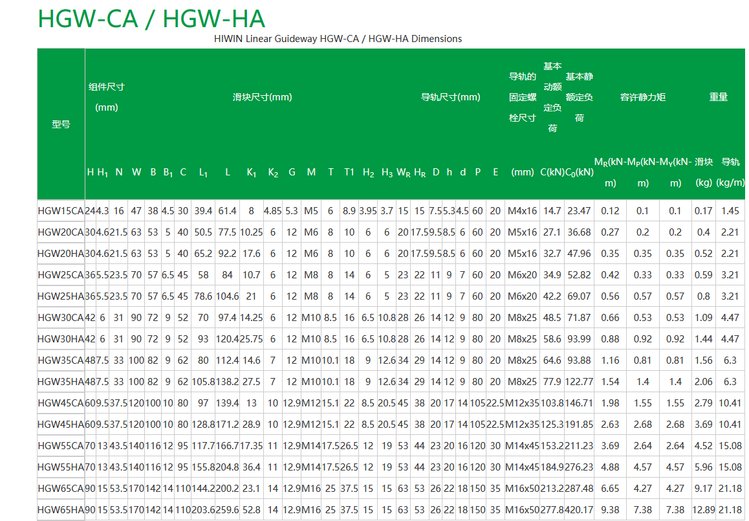Image resolution: width=749 pixels, height=521 pixels.
Task: Click the HIWIN Linear Guideway Dimensions subtitle
Action: 338,39
